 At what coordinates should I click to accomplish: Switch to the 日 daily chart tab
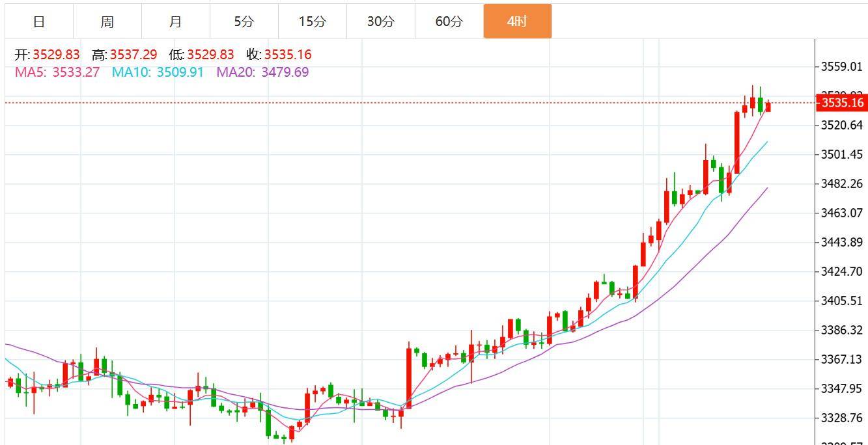point(39,21)
